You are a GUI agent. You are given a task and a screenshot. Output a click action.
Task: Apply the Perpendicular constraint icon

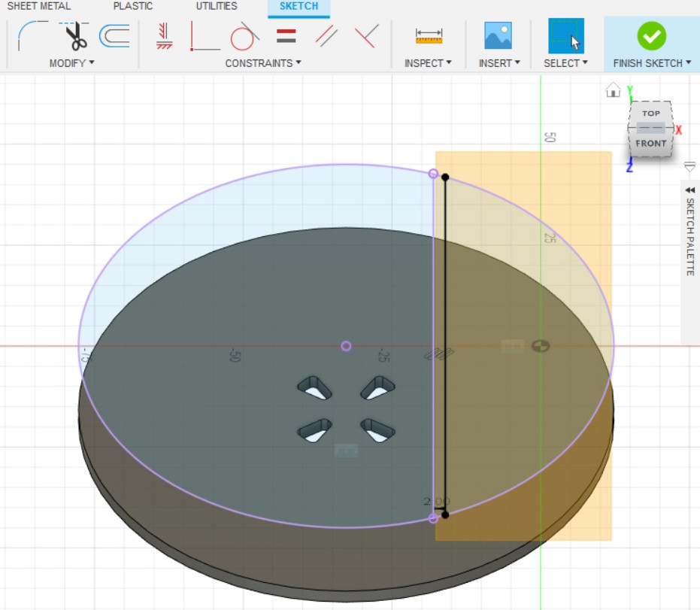[x=366, y=35]
